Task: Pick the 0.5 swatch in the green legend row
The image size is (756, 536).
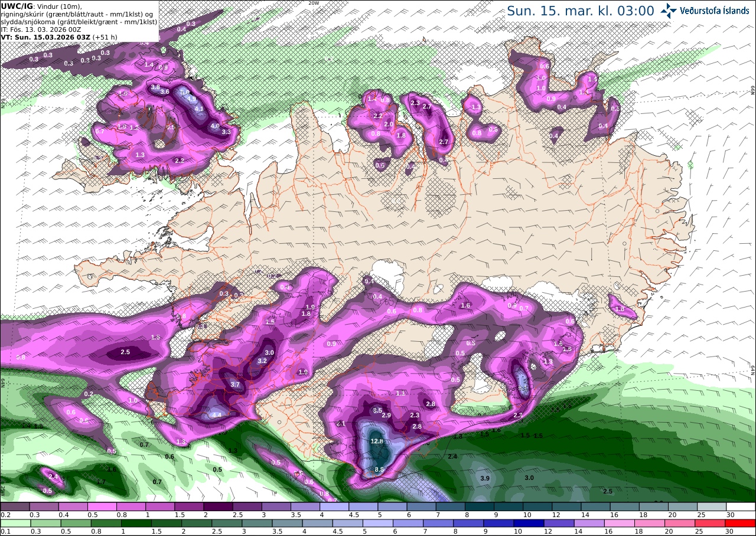Action: tap(76, 523)
